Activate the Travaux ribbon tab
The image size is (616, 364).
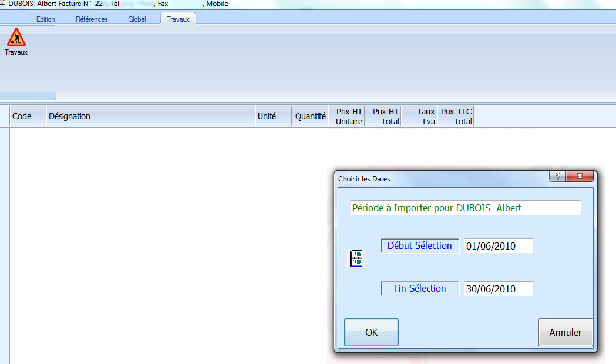(178, 19)
